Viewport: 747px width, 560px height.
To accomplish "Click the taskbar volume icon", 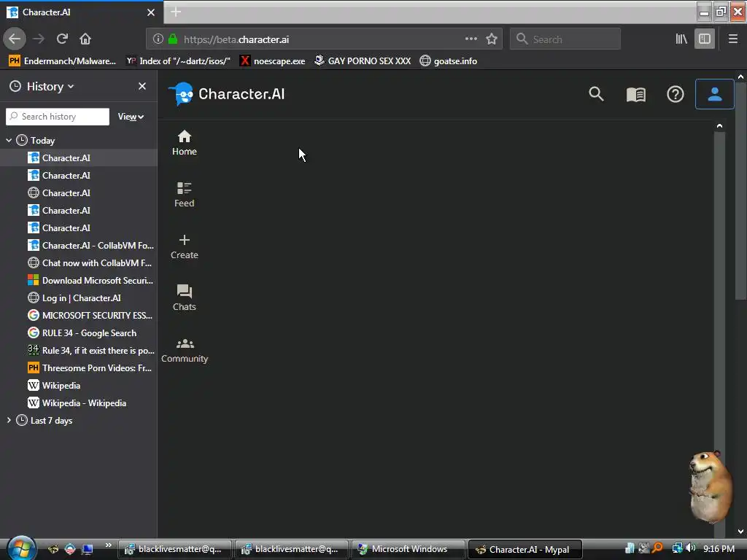I will pyautogui.click(x=691, y=548).
